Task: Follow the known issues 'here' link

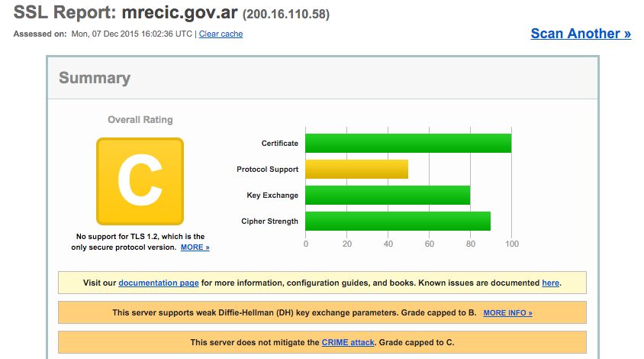Action: pos(550,283)
